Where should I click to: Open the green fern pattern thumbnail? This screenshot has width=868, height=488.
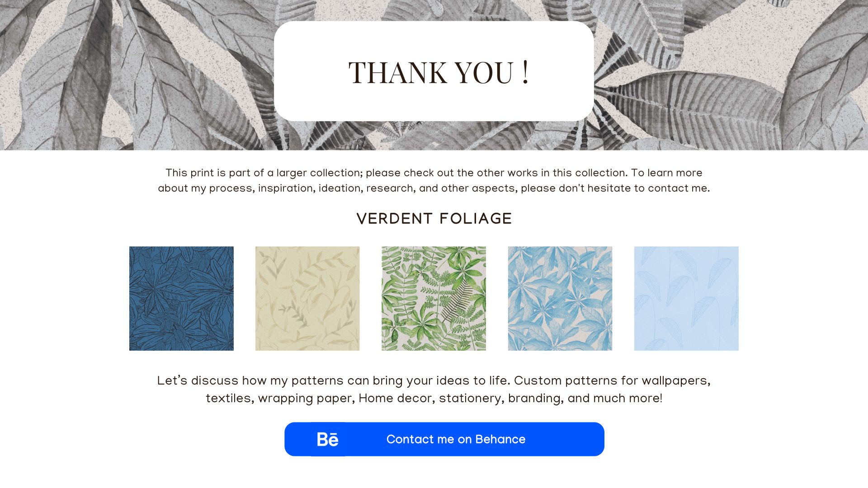(x=434, y=298)
